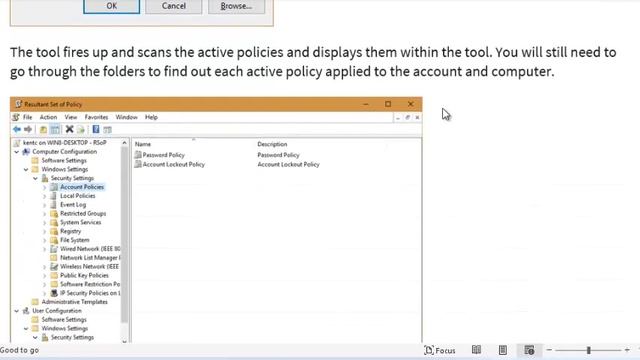Switch to Read Mode view icon
Image resolution: width=640 pixels, height=360 pixels.
[476, 350]
